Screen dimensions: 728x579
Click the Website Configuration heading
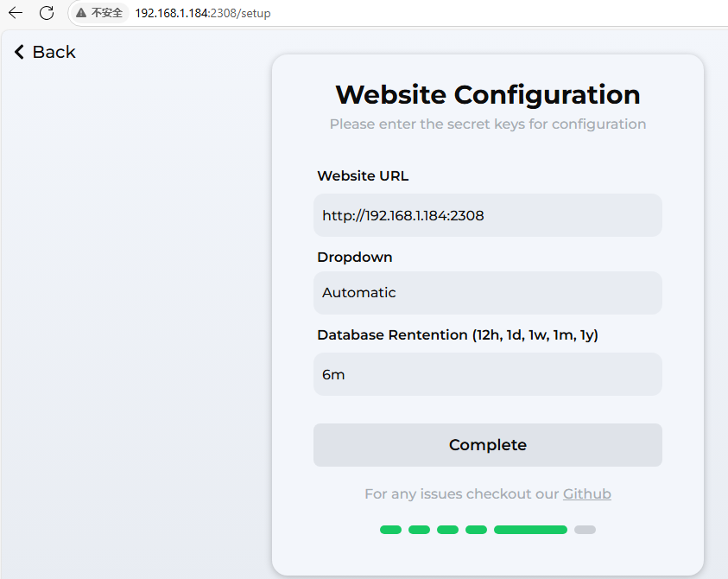[488, 95]
